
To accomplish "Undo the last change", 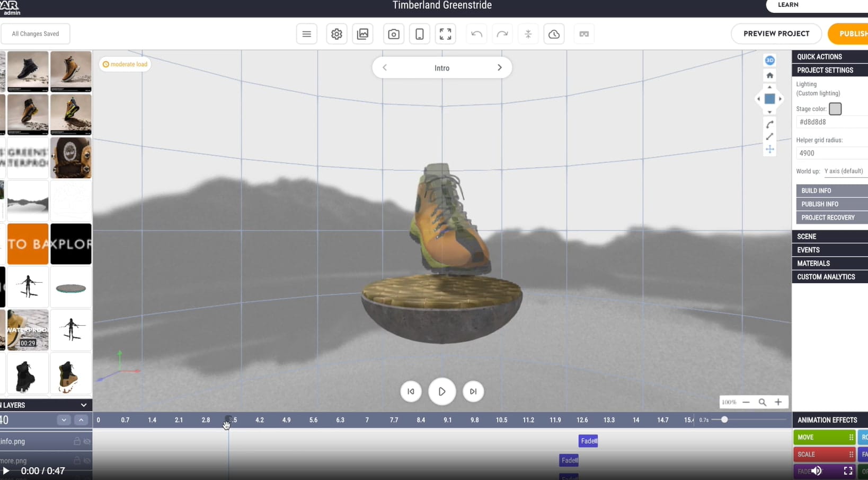I will click(476, 34).
